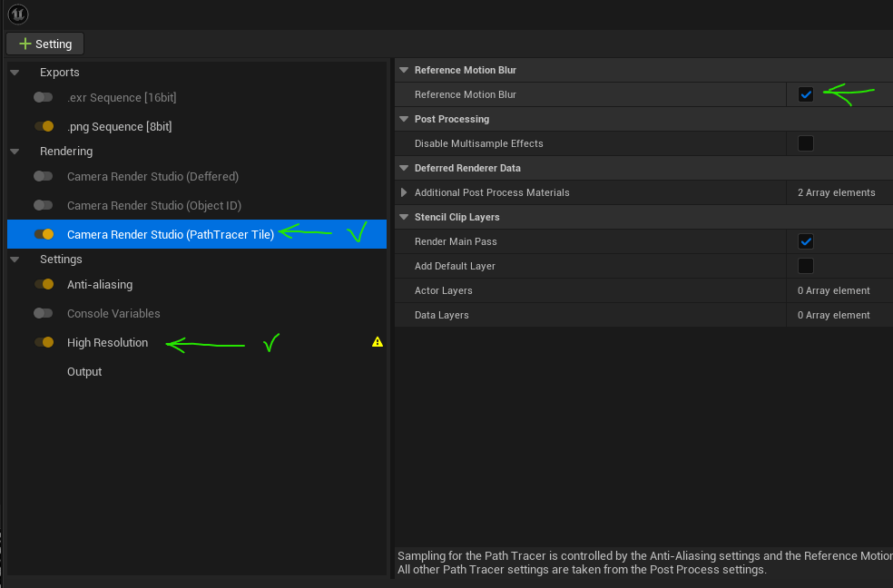Collapse the Settings category
The height and width of the screenshot is (588, 893).
pyautogui.click(x=15, y=260)
